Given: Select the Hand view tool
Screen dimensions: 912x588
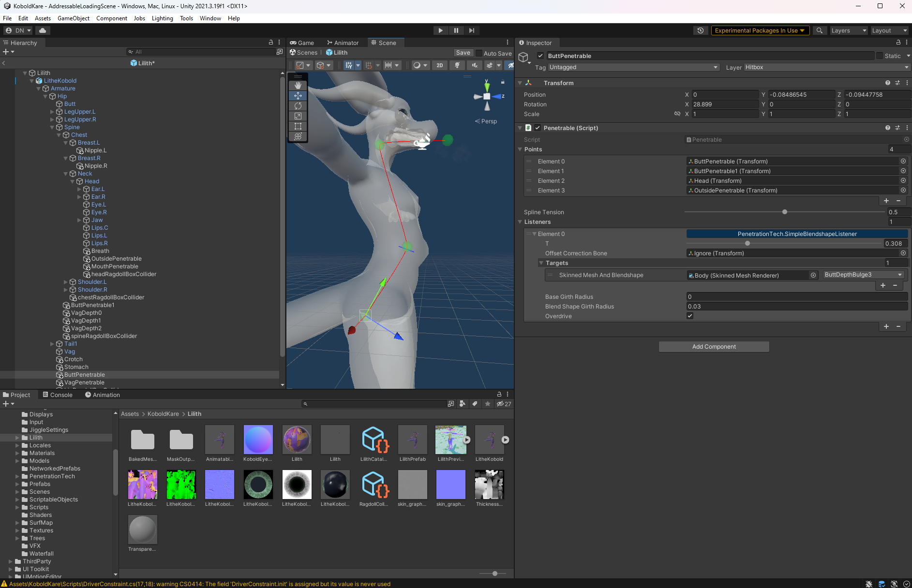Looking at the screenshot, I should (298, 86).
